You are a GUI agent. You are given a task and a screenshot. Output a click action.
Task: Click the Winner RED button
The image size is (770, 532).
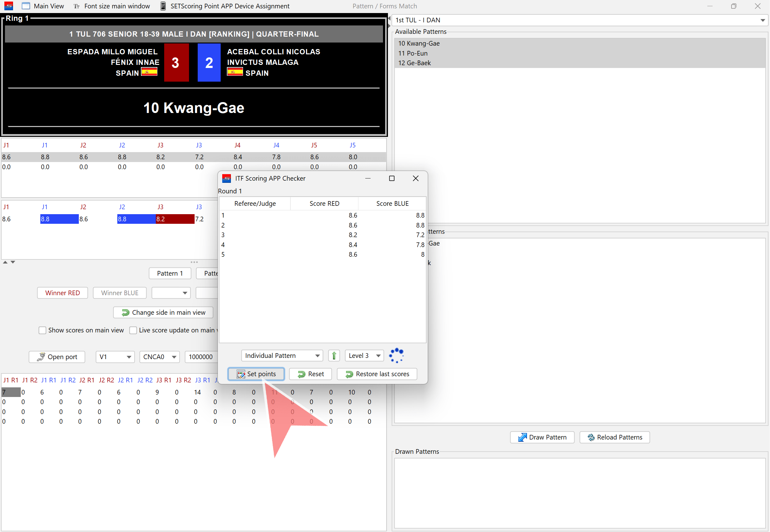tap(62, 293)
